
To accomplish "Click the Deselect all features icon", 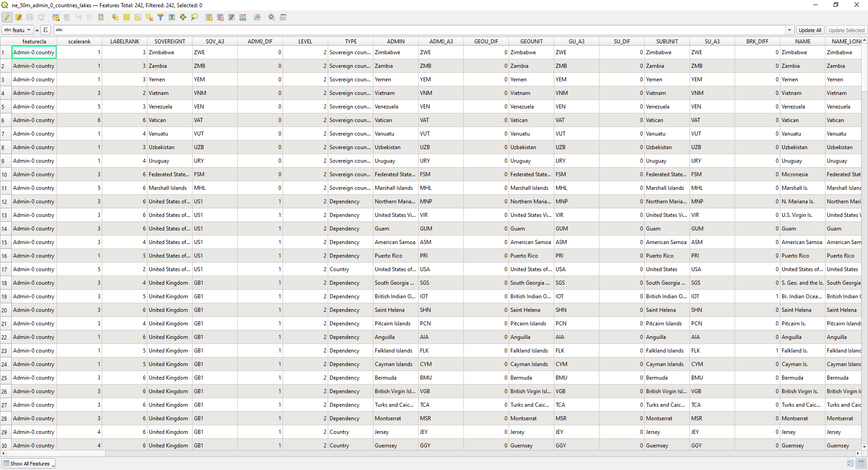I will coord(149,17).
